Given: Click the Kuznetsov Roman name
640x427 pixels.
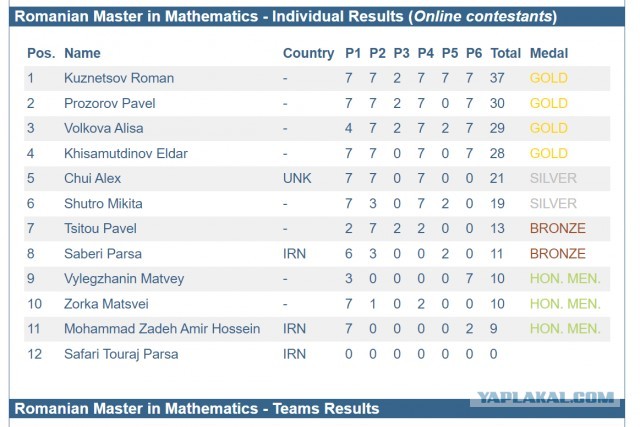Looking at the screenshot, I should [x=119, y=78].
